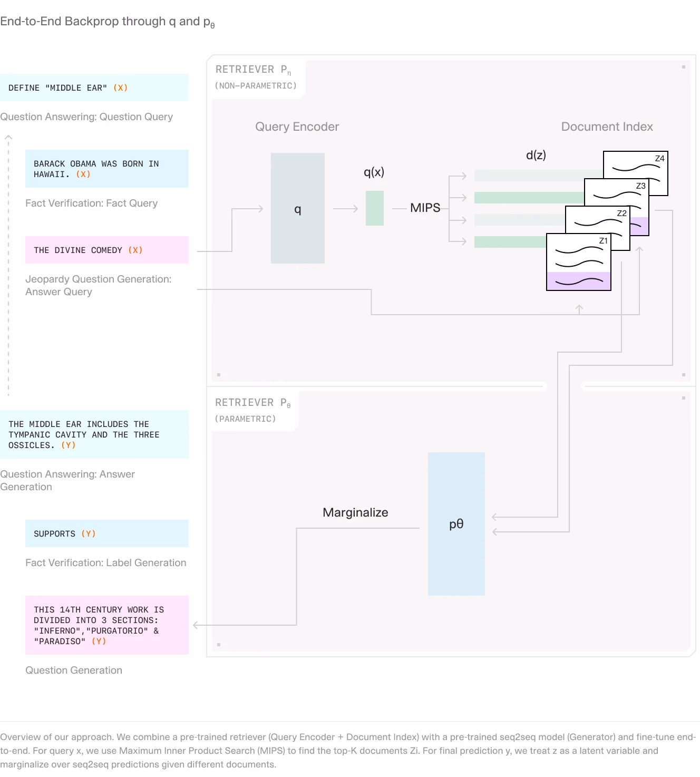Click the Query Encoder heading
The width and height of the screenshot is (700, 777).
(297, 127)
